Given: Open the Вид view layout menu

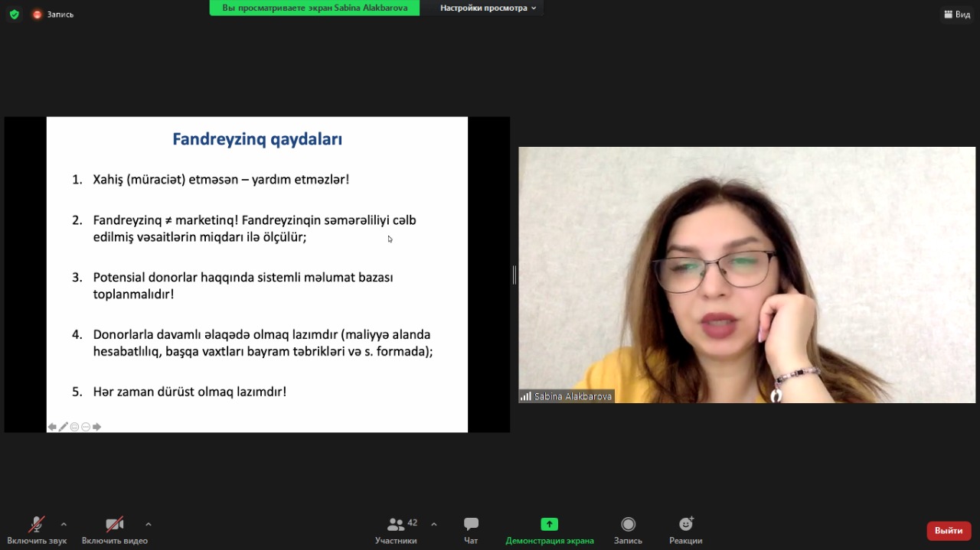Looking at the screenshot, I should pos(957,15).
